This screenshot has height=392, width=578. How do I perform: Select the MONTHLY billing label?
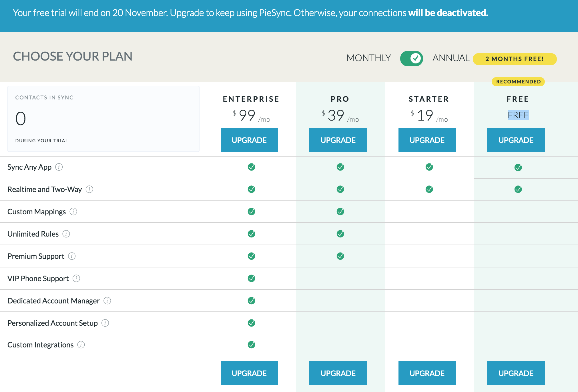(x=368, y=58)
